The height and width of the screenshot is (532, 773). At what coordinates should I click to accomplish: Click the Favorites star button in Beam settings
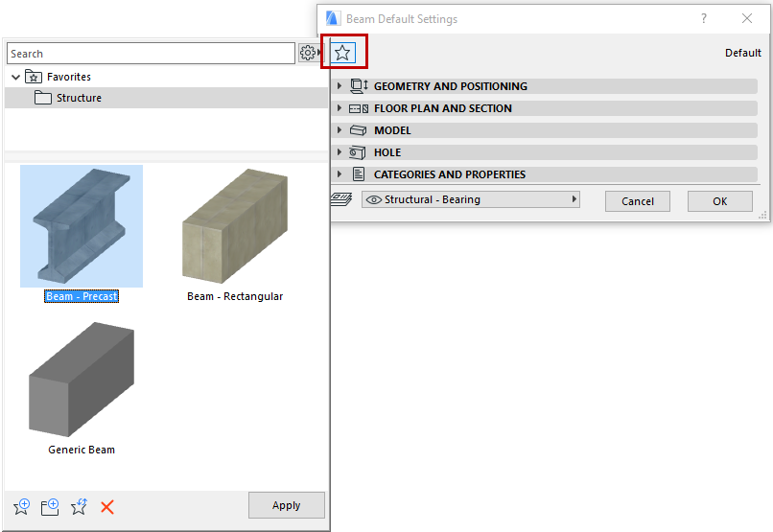[x=342, y=52]
